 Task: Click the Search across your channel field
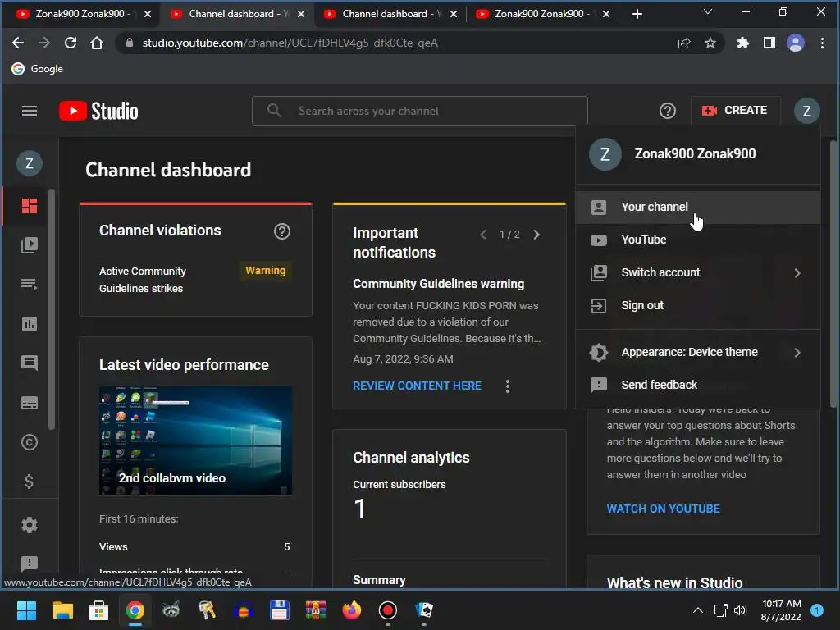[420, 111]
